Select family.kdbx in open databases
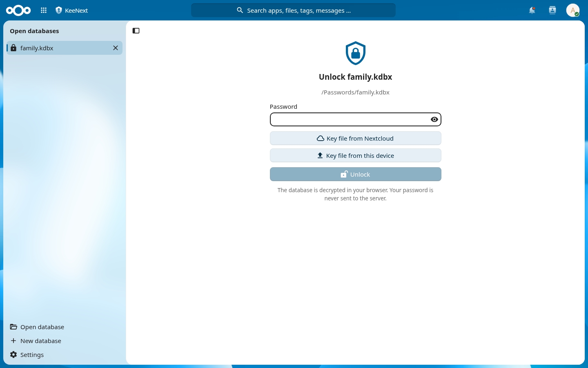The image size is (588, 368). (65, 48)
